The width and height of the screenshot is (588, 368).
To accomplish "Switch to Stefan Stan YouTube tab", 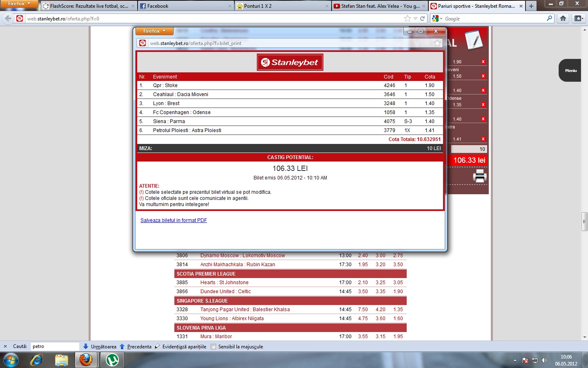I will (380, 6).
